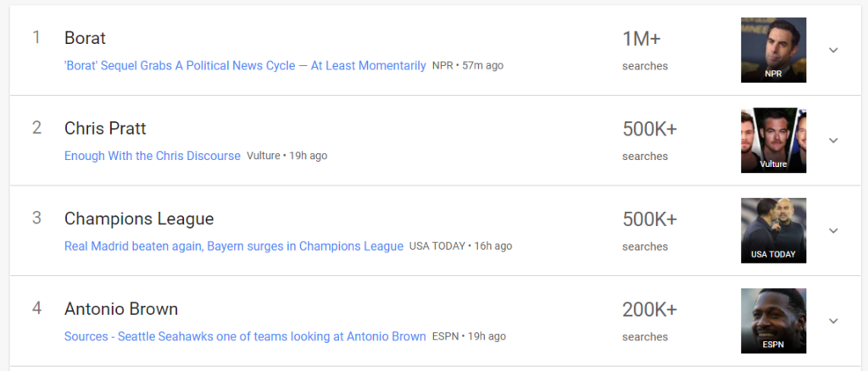Select the Borat trending title

85,38
